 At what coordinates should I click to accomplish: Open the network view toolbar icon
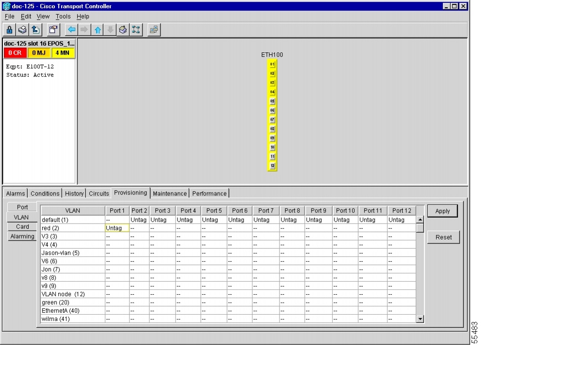click(136, 30)
